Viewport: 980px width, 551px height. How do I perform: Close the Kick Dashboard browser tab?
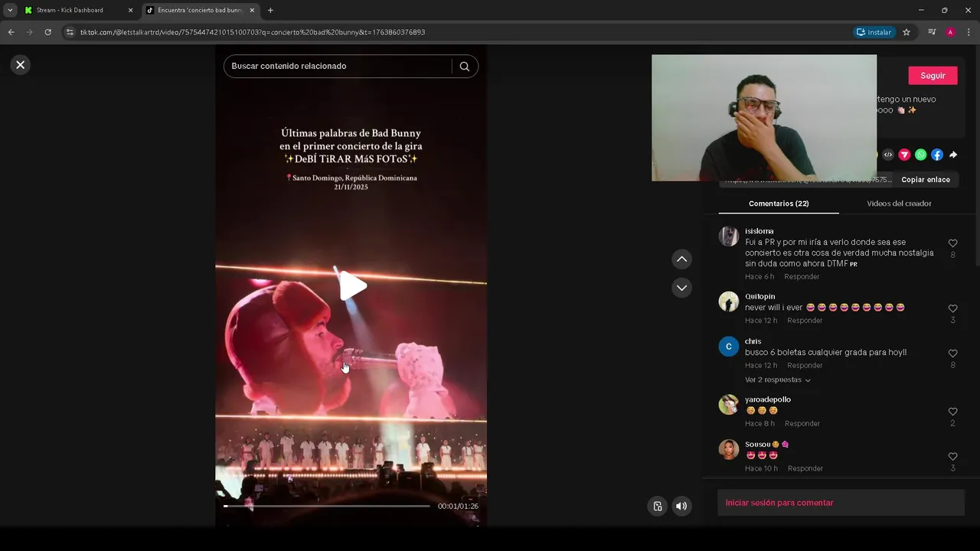click(130, 10)
